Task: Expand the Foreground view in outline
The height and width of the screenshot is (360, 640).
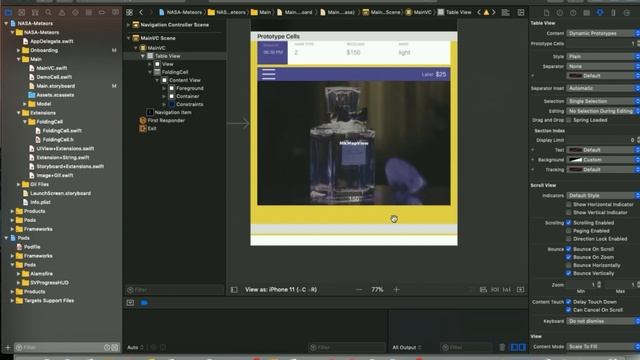Action: point(164,88)
